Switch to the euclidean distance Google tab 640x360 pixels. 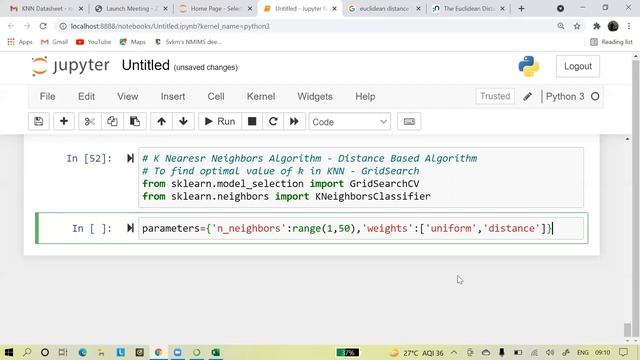tap(384, 9)
